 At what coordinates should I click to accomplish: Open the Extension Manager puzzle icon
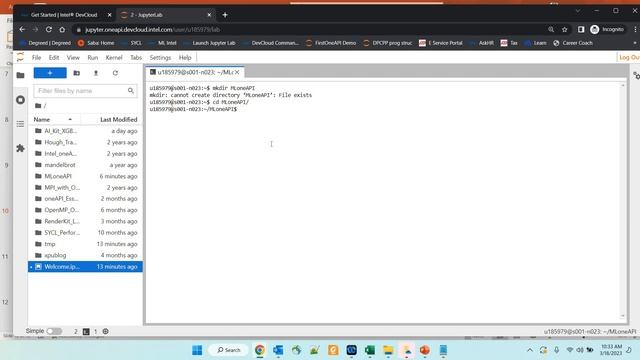pos(20,148)
